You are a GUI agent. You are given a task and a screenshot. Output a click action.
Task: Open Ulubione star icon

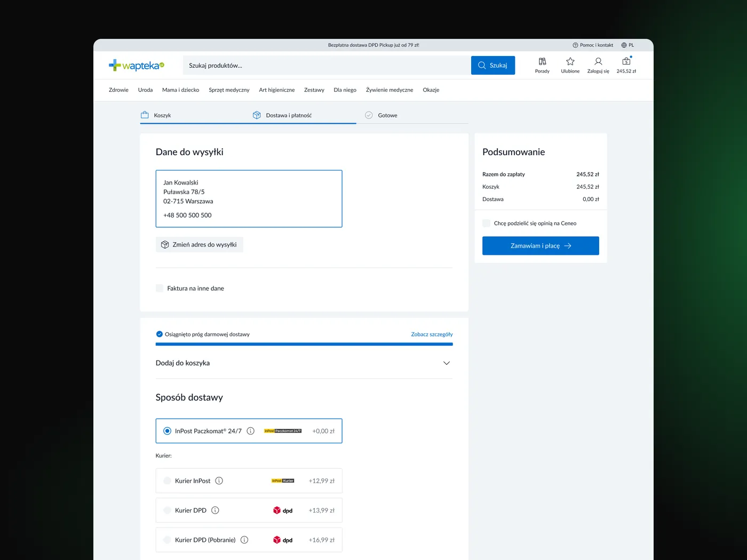(570, 61)
